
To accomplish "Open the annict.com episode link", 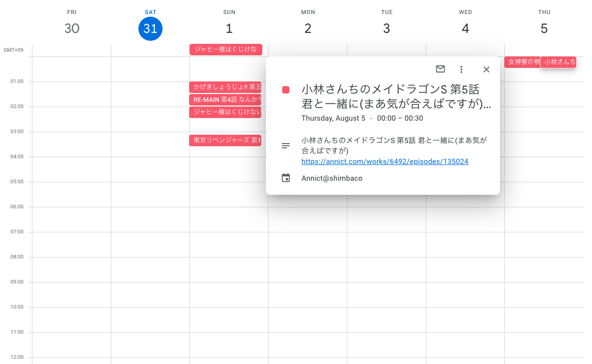I will tap(385, 161).
